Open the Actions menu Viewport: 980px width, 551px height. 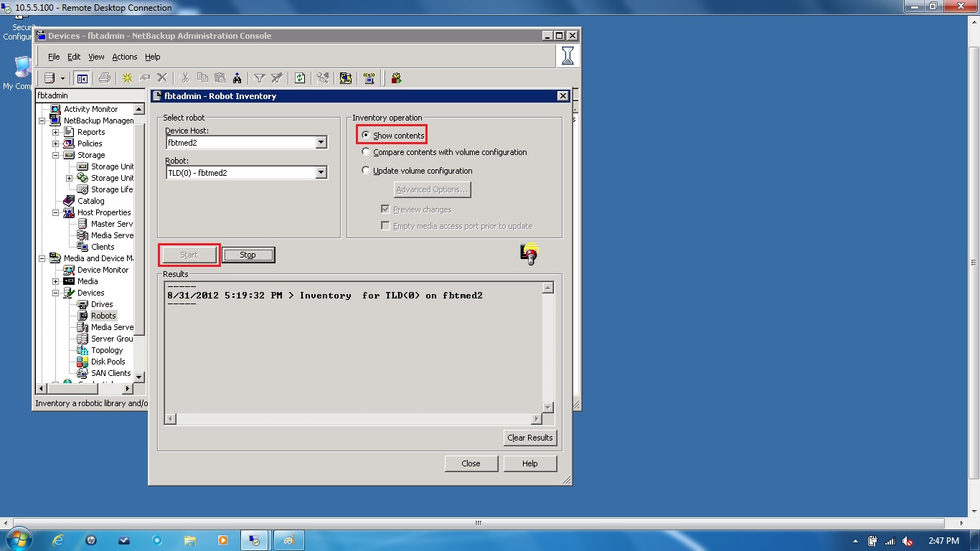(x=124, y=57)
